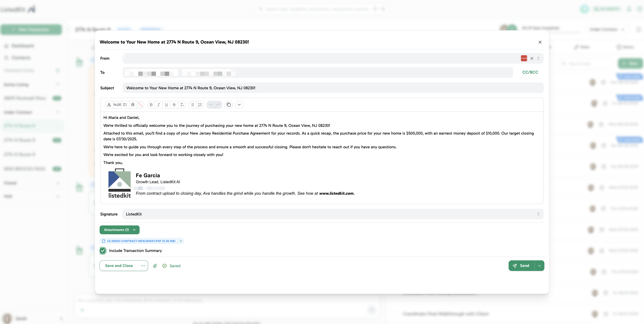Click the CC/BCC link
This screenshot has width=644, height=324.
530,72
